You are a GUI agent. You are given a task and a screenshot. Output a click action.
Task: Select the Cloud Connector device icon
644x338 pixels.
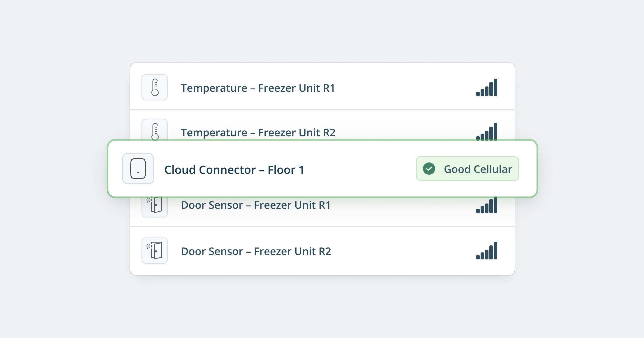tap(138, 168)
